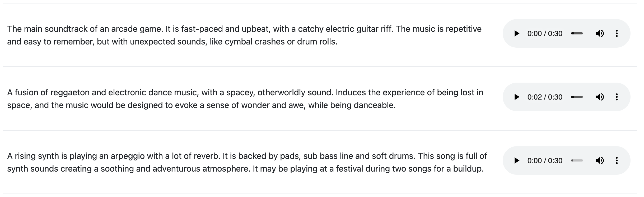Show more options for rising synth audio

pyautogui.click(x=617, y=161)
